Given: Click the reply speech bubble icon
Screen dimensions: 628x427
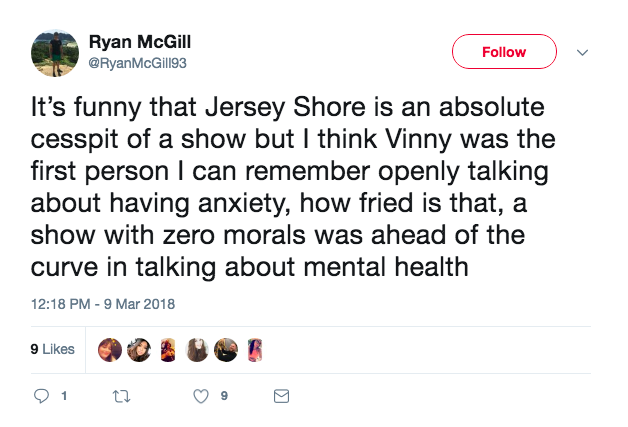Looking at the screenshot, I should 42,396.
